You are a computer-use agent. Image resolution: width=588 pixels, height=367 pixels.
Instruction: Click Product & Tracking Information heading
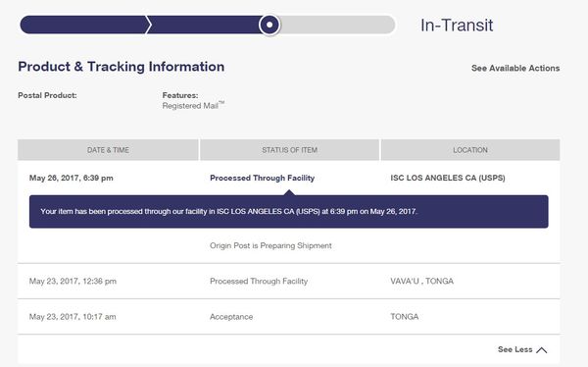(x=122, y=67)
